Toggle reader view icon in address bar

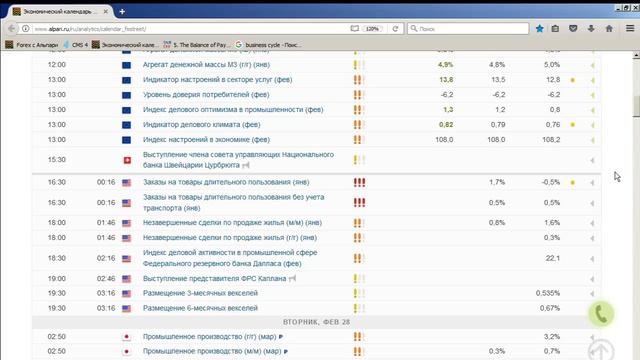click(x=355, y=29)
